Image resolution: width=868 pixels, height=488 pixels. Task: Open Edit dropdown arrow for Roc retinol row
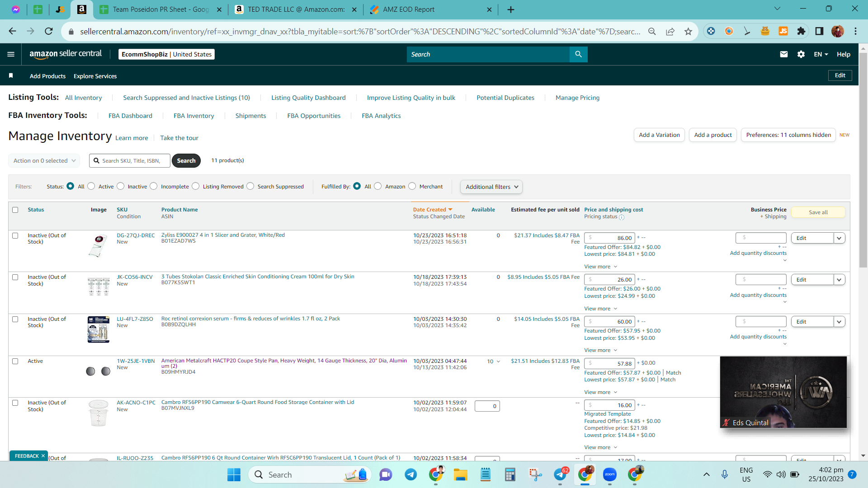point(840,322)
